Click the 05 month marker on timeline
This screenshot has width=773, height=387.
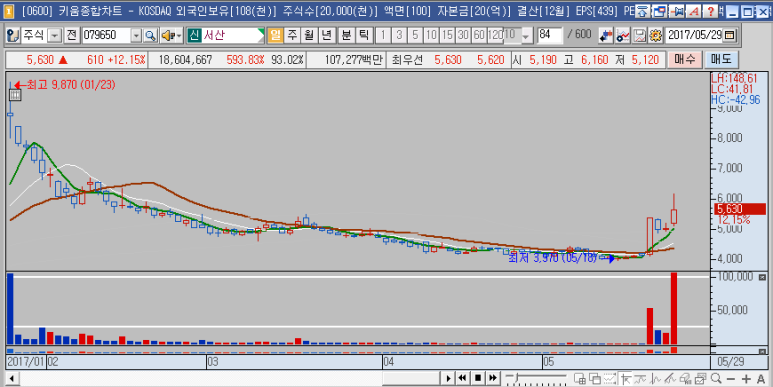coord(548,362)
